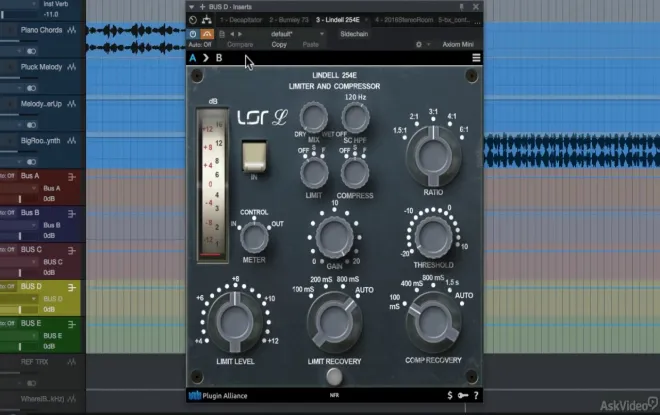Click the LIMIT mode knob
The height and width of the screenshot is (415, 660).
314,173
